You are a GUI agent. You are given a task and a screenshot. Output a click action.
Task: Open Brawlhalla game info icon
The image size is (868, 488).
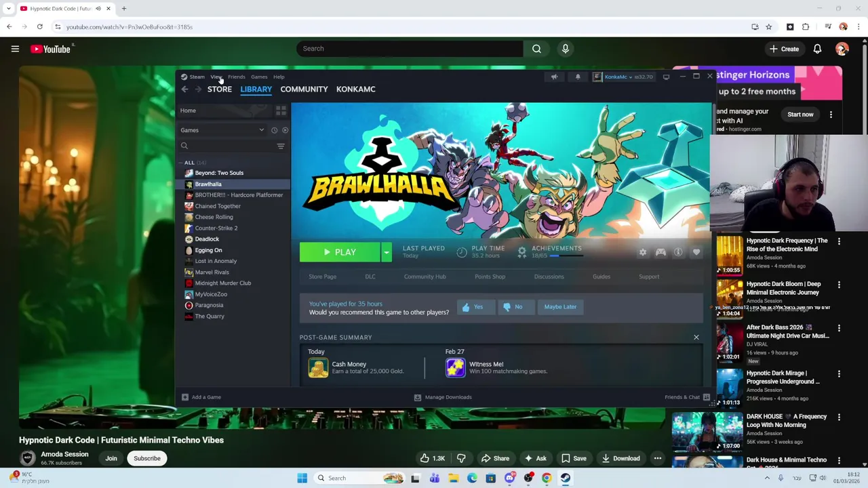[x=678, y=252]
